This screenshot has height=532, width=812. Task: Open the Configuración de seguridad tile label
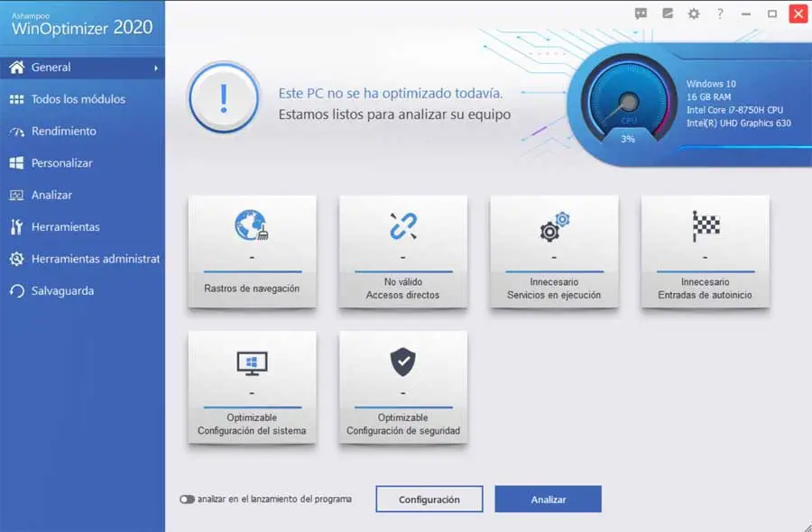pyautogui.click(x=403, y=431)
